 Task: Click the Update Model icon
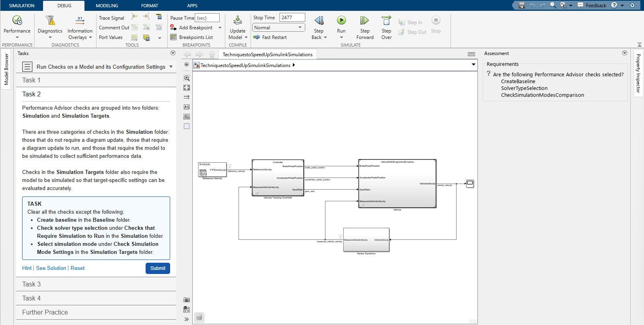coord(238,20)
